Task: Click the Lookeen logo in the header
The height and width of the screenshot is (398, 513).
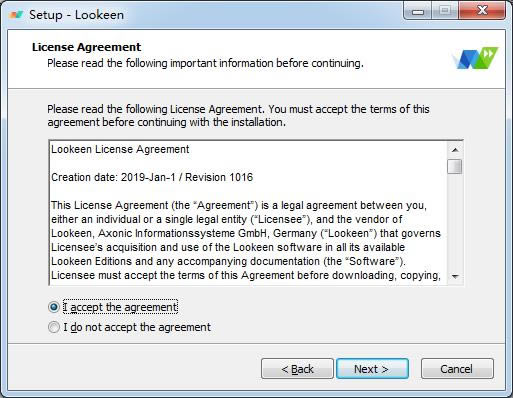Action: 475,58
